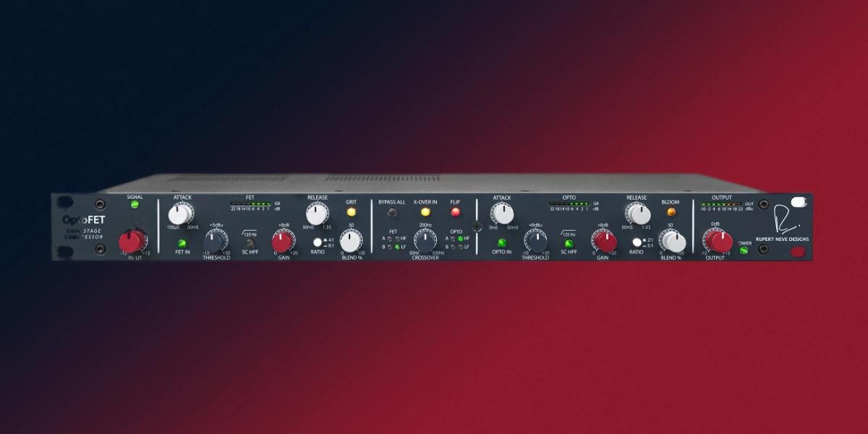Click the RUPERT NEVE DESIGNS text label
The image size is (868, 434).
coord(783,239)
